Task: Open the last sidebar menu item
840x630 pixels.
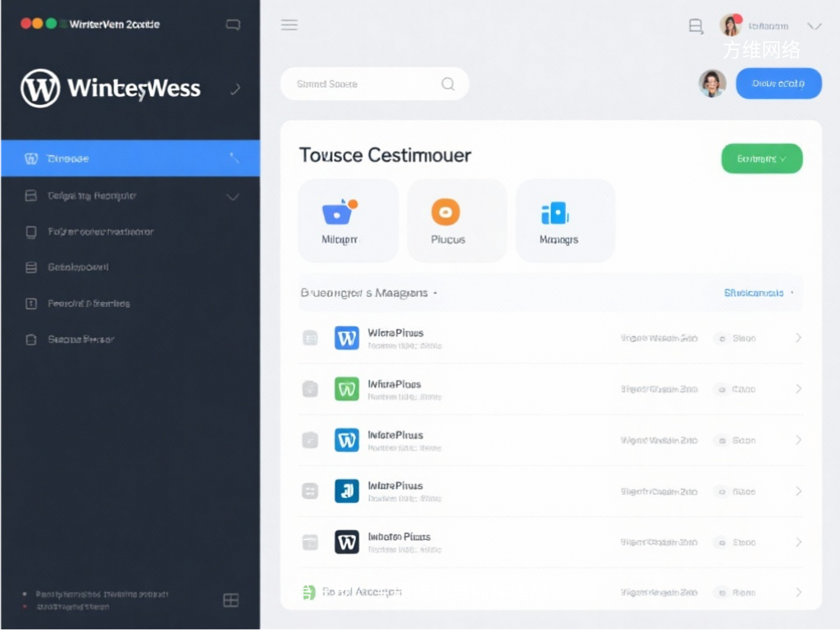Action: click(x=82, y=339)
